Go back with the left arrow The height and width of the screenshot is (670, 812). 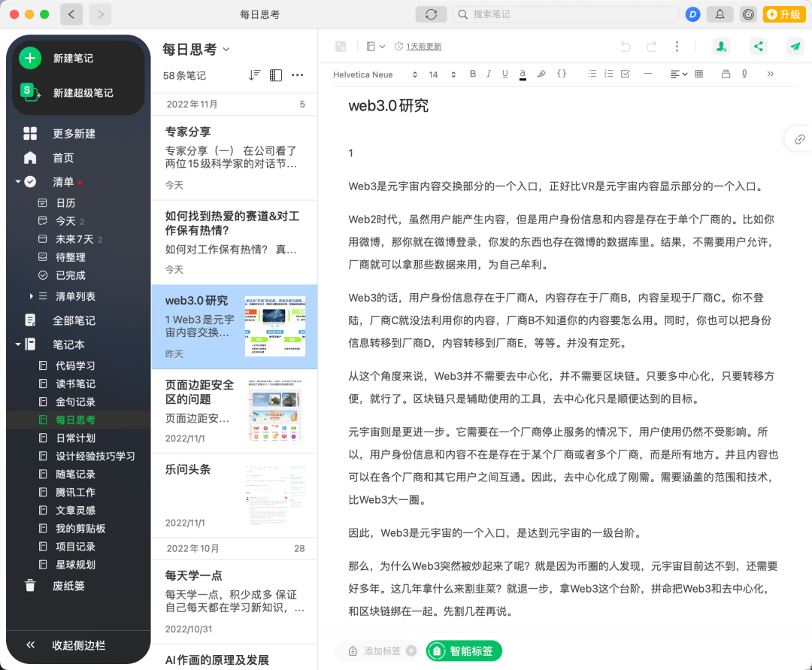pyautogui.click(x=71, y=14)
